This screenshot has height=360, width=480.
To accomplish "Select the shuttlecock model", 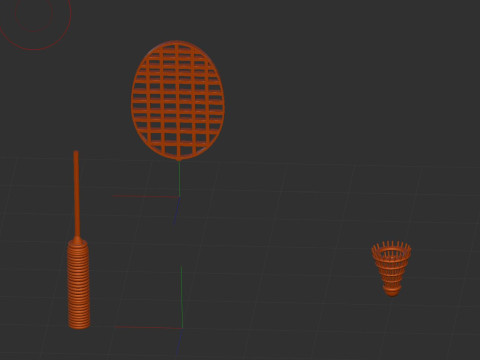I will 391,269.
